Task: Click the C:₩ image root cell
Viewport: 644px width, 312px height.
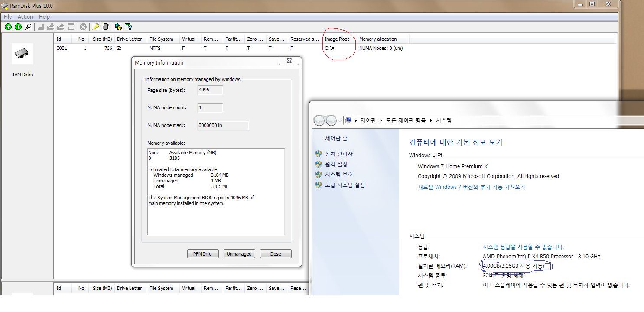Action: point(330,48)
